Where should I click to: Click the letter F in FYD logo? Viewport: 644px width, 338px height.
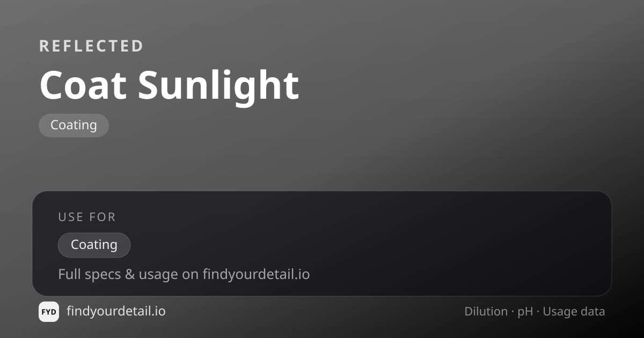click(43, 312)
